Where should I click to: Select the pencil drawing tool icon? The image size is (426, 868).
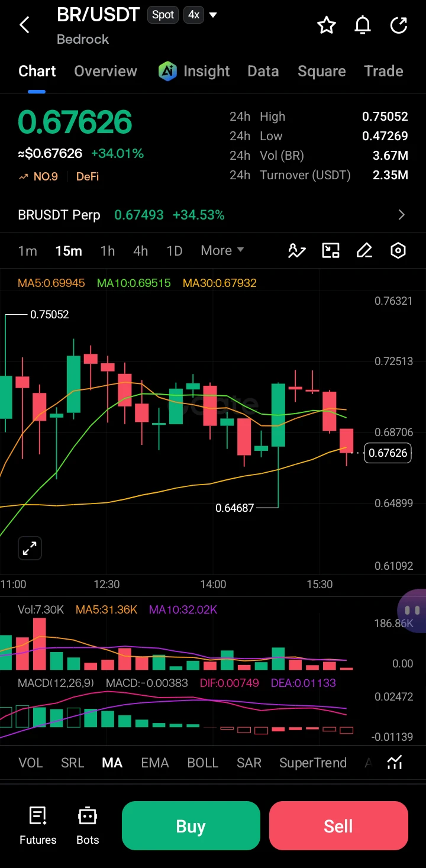coord(364,251)
